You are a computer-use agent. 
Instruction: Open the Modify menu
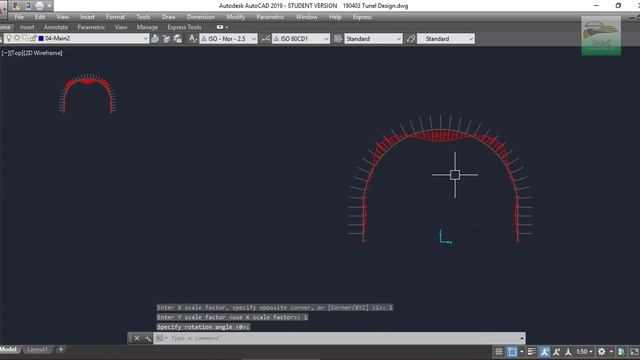pos(236,17)
